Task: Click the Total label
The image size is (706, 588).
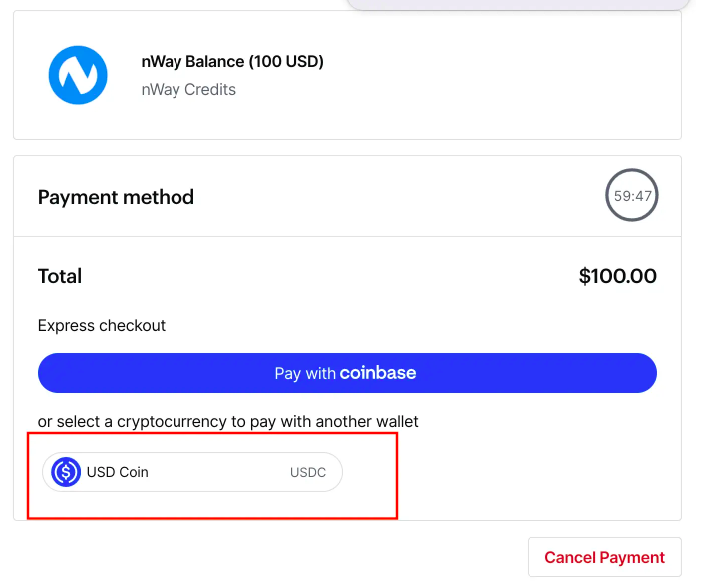Action: pyautogui.click(x=60, y=276)
